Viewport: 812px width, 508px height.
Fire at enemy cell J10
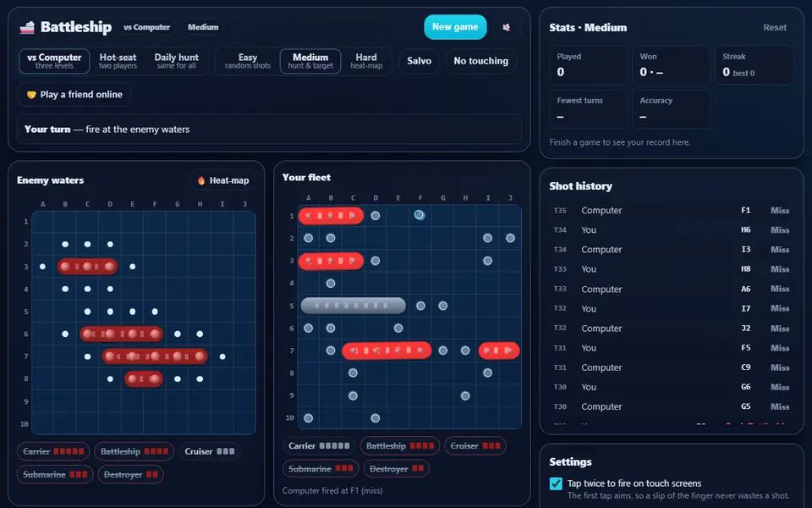coord(244,423)
